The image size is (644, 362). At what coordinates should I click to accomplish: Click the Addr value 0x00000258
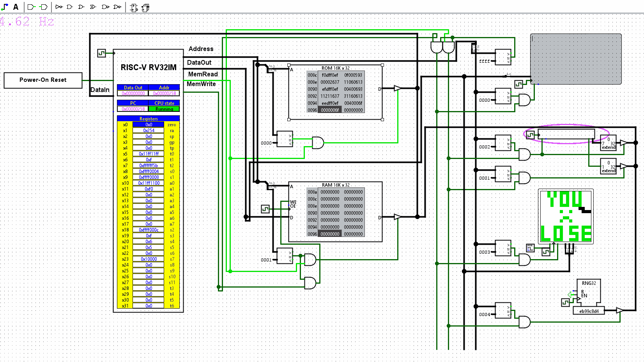[x=164, y=94]
